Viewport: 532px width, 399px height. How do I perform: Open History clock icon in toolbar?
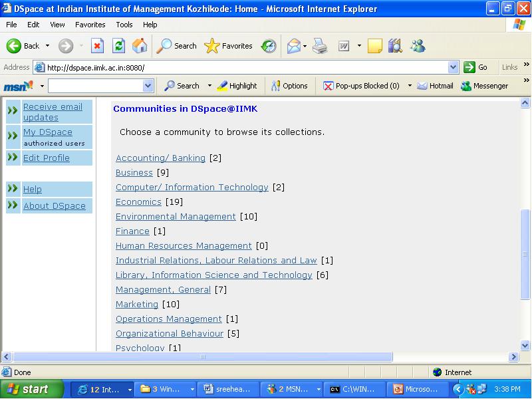click(269, 46)
